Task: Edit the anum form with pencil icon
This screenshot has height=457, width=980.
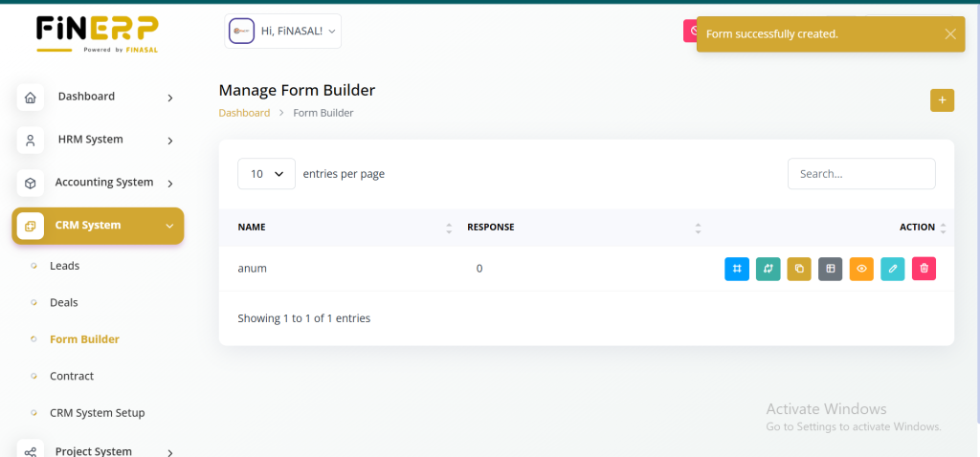Action: click(x=892, y=269)
